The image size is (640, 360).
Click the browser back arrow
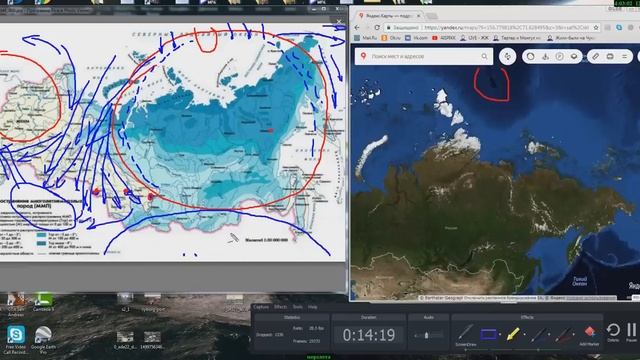pyautogui.click(x=357, y=27)
